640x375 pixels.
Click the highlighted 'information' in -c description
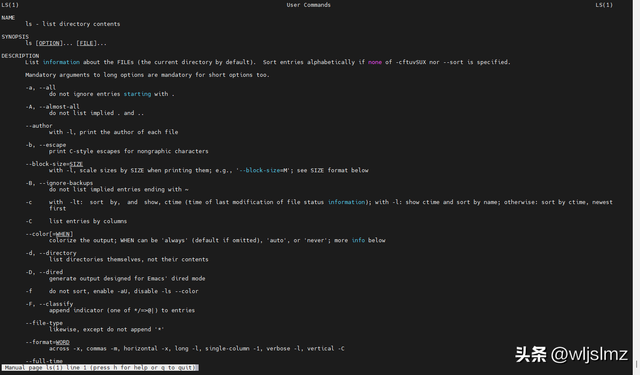coord(347,202)
